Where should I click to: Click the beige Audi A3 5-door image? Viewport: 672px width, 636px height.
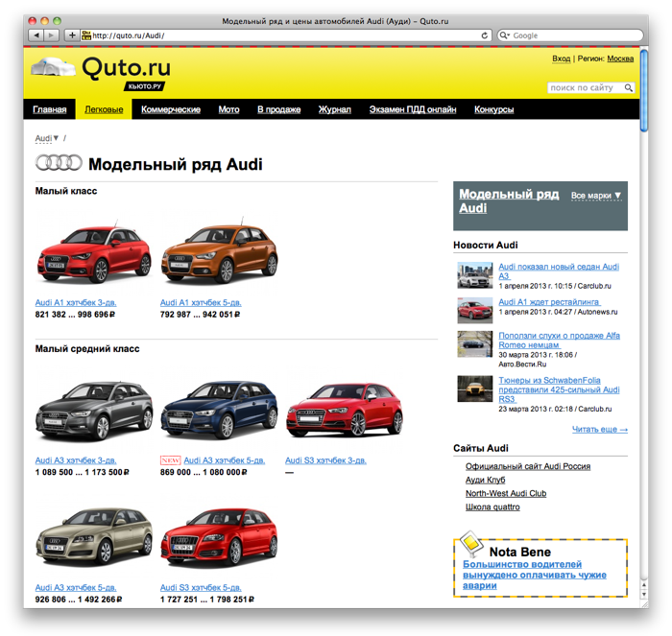click(94, 535)
